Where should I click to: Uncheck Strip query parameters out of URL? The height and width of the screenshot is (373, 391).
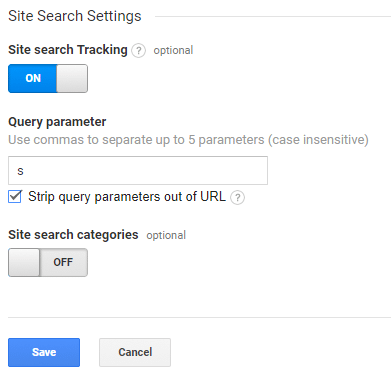15,197
